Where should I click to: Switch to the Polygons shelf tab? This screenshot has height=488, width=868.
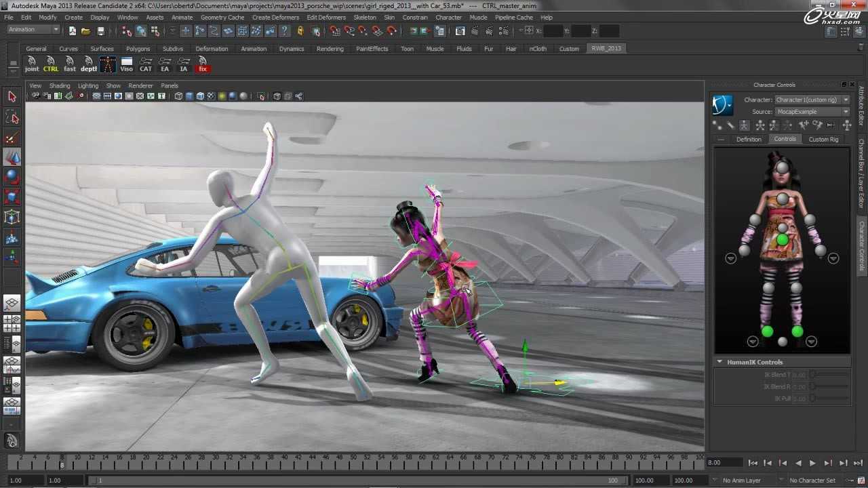[138, 49]
